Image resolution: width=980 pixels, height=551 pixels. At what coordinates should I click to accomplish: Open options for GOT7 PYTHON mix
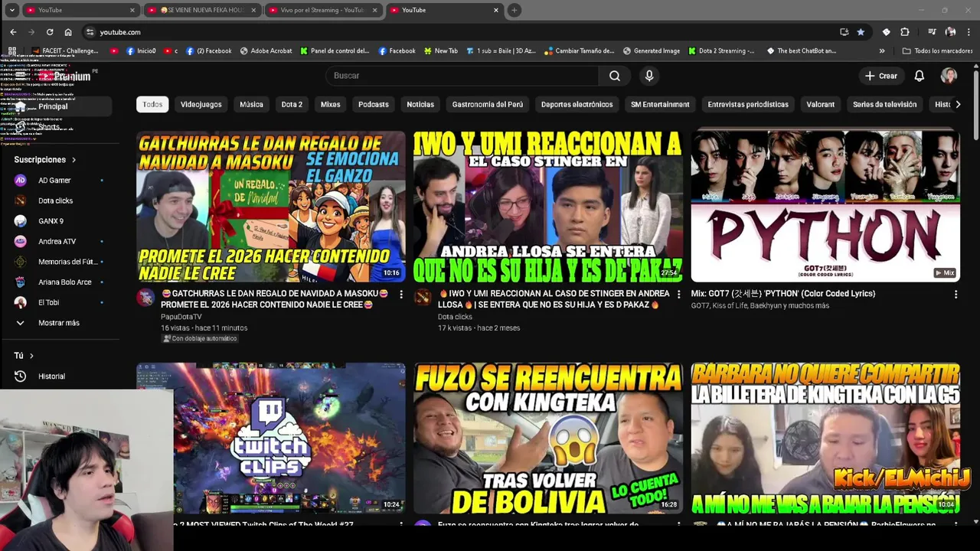point(955,295)
